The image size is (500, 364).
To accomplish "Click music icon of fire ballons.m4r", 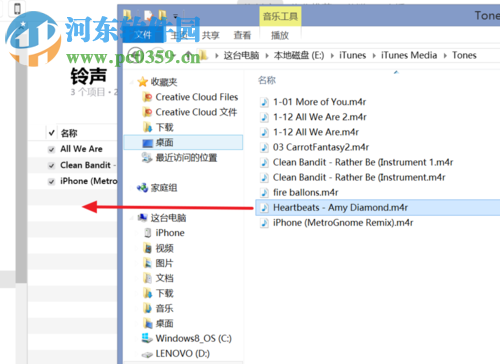I will [264, 193].
